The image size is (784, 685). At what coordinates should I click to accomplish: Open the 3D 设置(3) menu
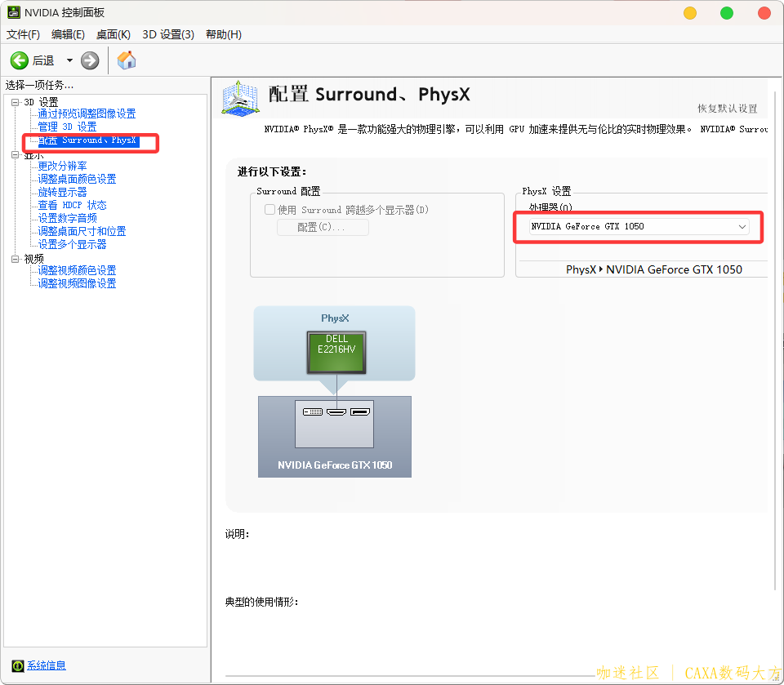(x=168, y=34)
